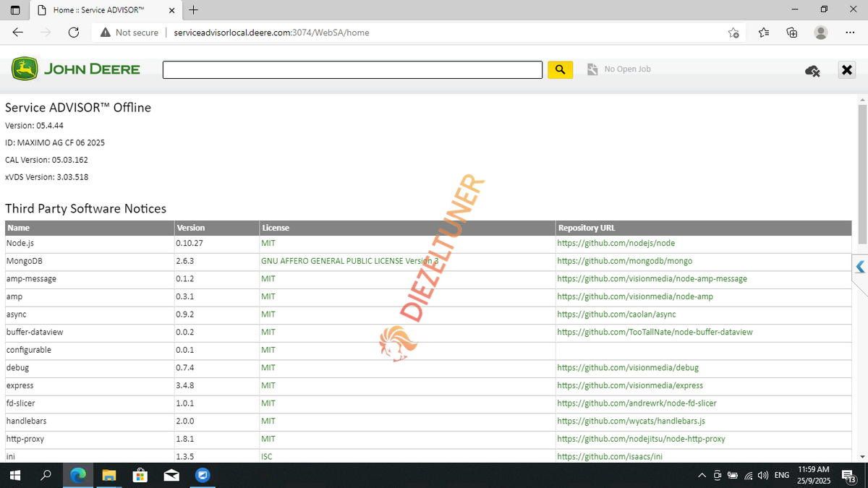
Task: Open the node-http-proxy repository link
Action: pyautogui.click(x=641, y=439)
